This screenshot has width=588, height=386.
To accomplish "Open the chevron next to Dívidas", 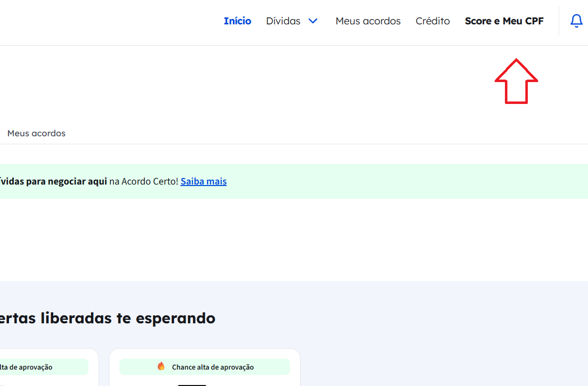I will (x=313, y=21).
